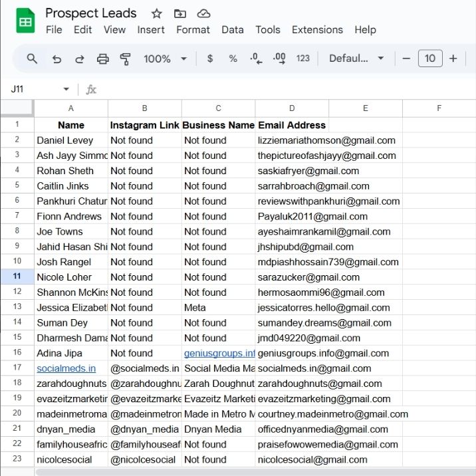This screenshot has width=476, height=476.
Task: Open the search menus magnifier tool
Action: click(x=32, y=59)
